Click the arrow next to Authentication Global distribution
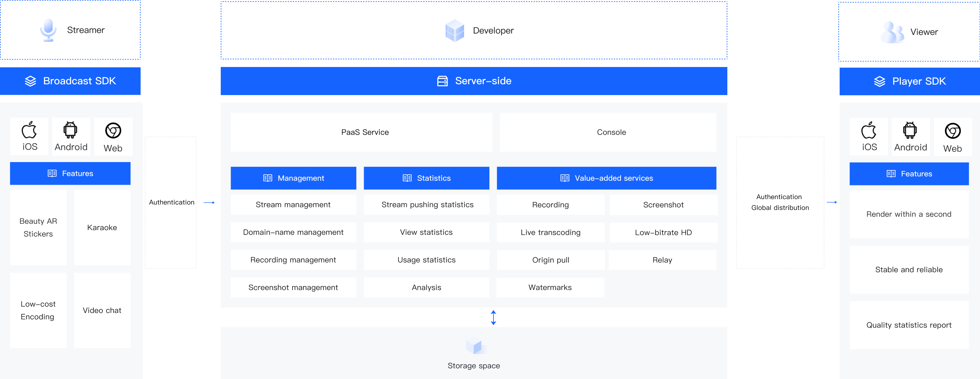 832,203
